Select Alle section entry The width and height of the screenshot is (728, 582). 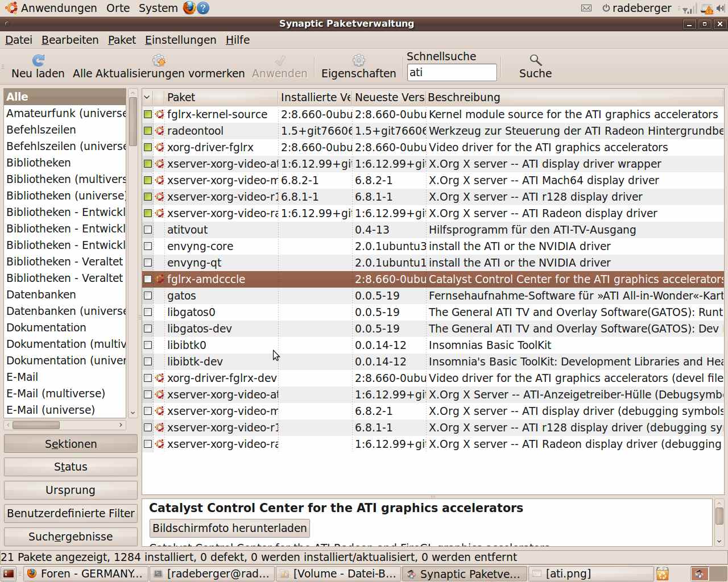pyautogui.click(x=65, y=97)
